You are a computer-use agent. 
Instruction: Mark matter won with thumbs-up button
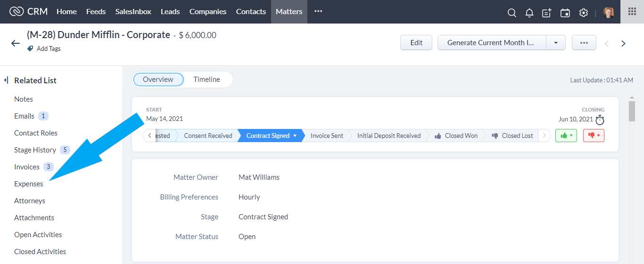[566, 136]
